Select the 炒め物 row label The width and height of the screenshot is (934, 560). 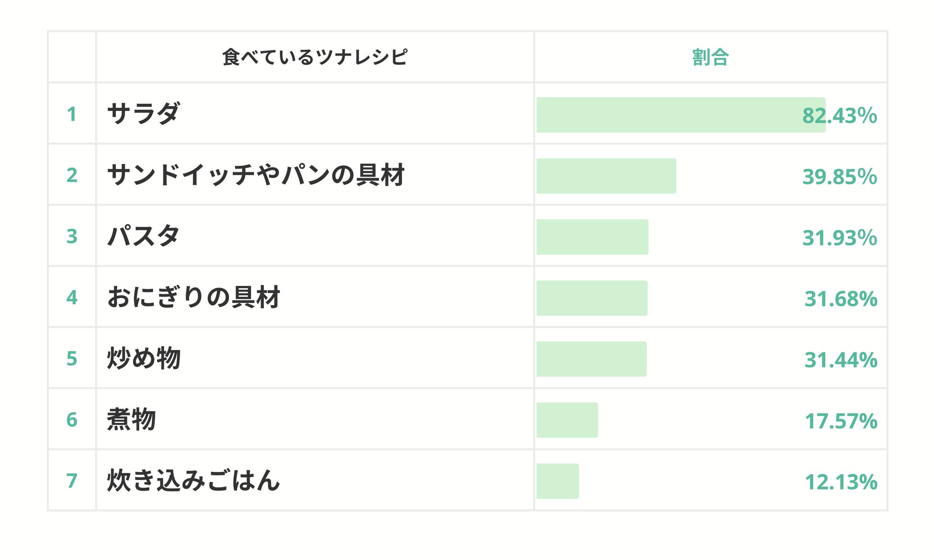(x=143, y=358)
